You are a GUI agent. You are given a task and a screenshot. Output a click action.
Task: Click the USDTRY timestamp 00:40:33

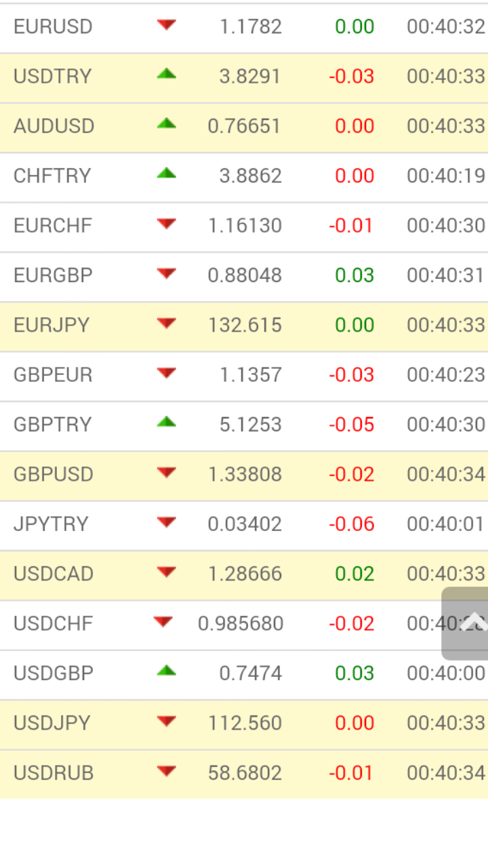pyautogui.click(x=445, y=77)
